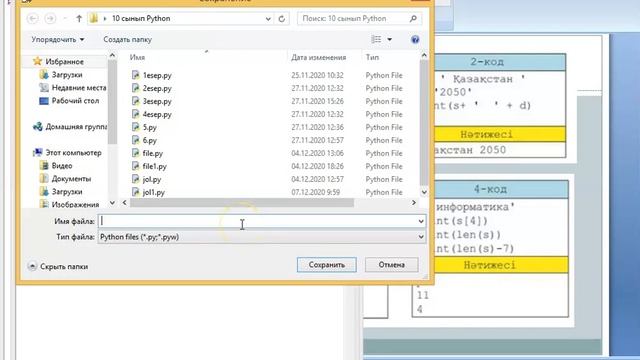Open Тип файла combo box
The height and width of the screenshot is (360, 640).
pyautogui.click(x=262, y=237)
